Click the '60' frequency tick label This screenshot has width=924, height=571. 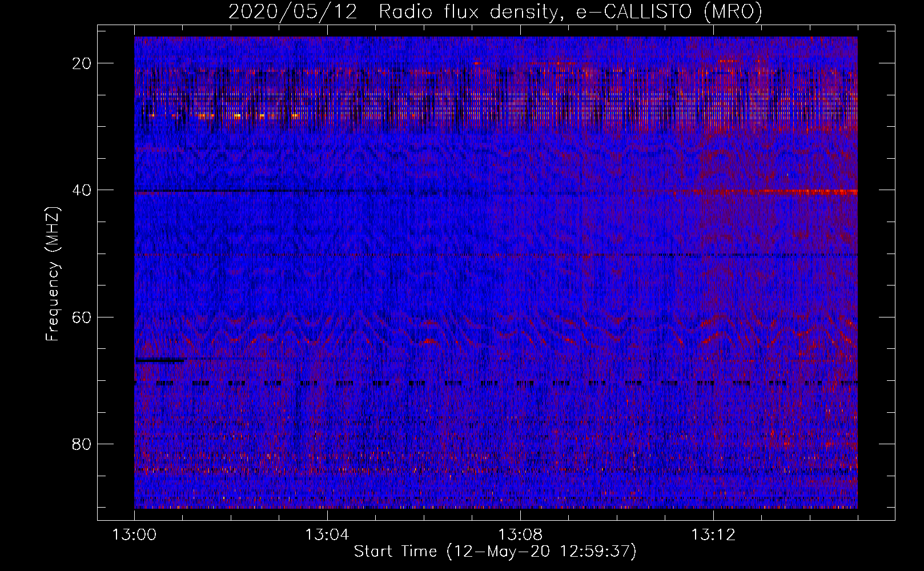pyautogui.click(x=82, y=317)
